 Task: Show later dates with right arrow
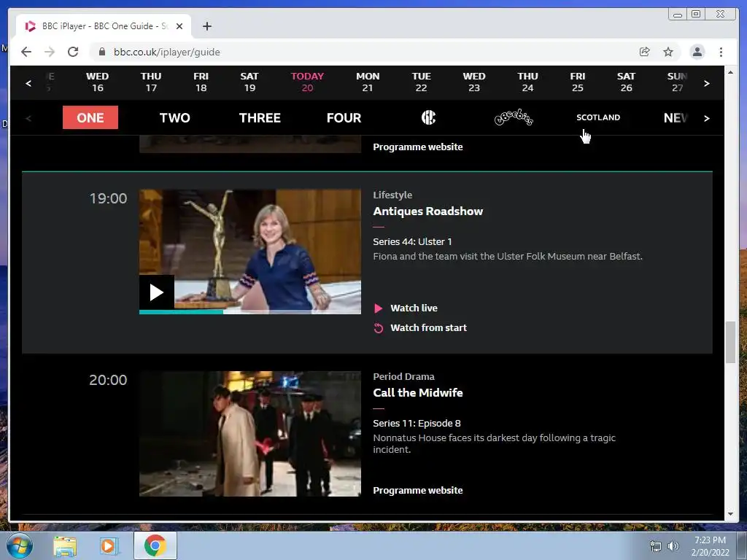(x=706, y=83)
